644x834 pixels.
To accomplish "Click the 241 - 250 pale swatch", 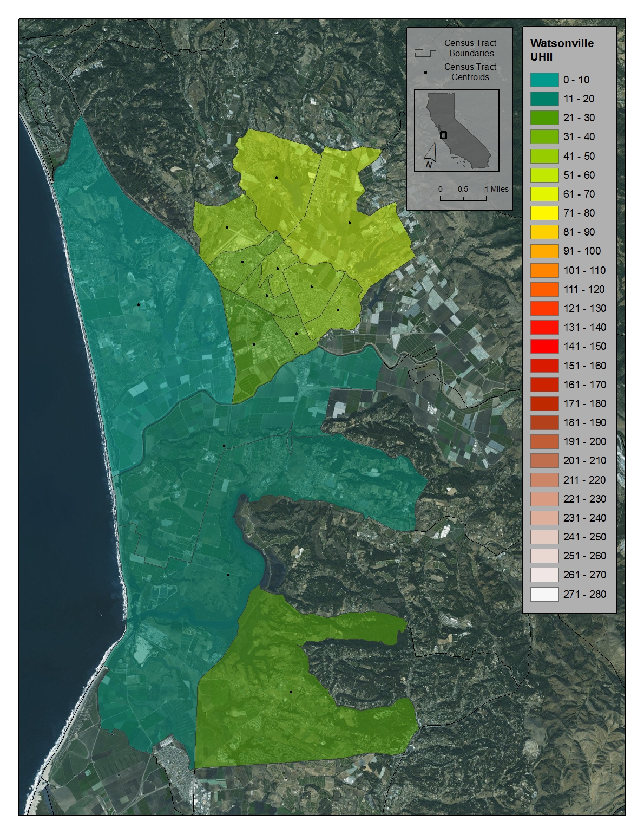I will (544, 537).
